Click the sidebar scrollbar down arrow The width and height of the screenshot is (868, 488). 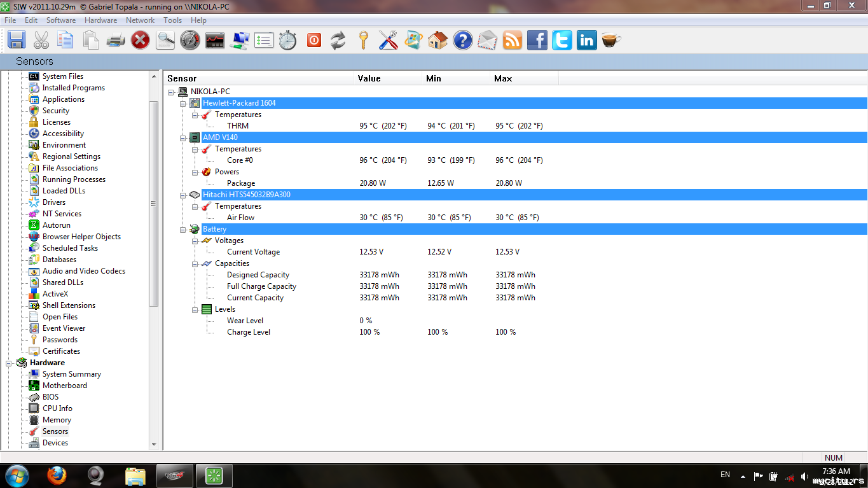153,445
